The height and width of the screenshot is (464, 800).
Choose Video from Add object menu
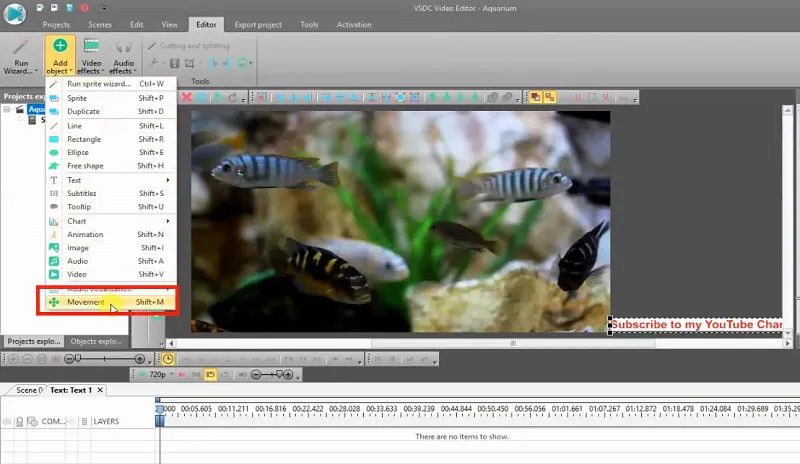tap(111, 274)
